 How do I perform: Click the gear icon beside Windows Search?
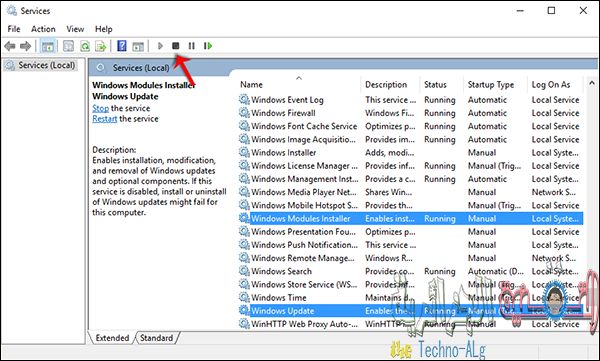244,271
